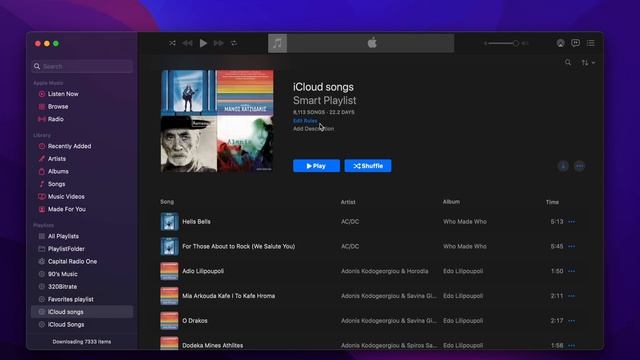The width and height of the screenshot is (640, 360).
Task: Click AC/DC artist in Hells Bells row
Action: tap(350, 222)
